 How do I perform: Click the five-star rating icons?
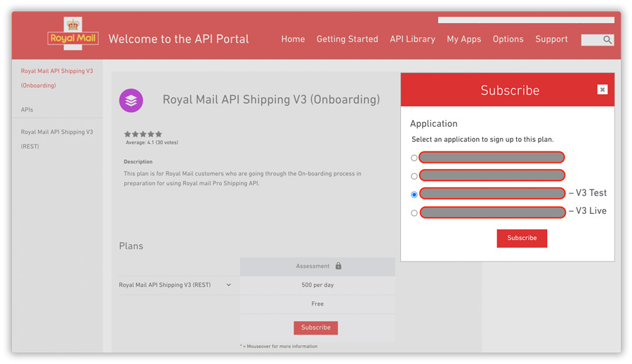click(x=143, y=134)
